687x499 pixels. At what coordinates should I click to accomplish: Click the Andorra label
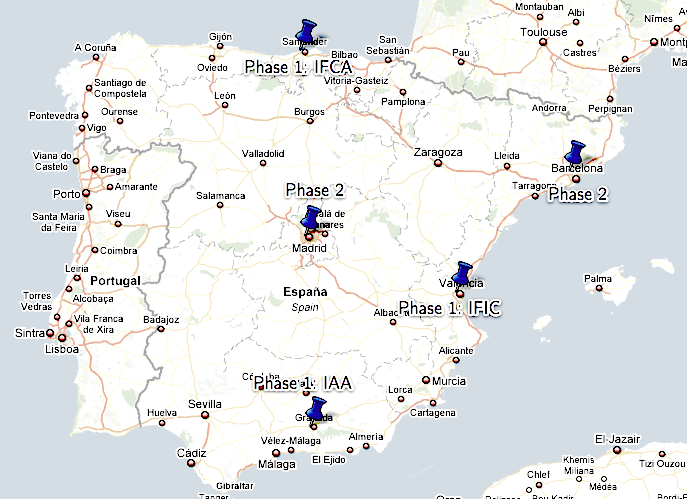click(549, 108)
